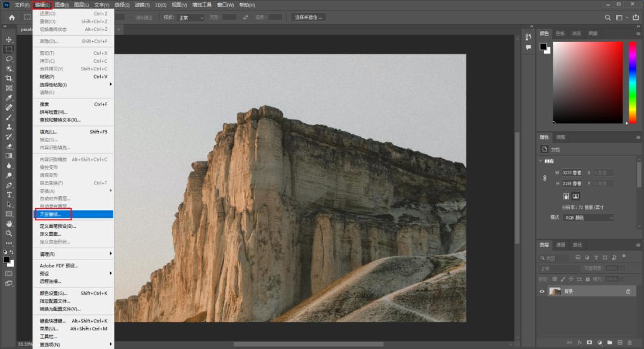Viewport: 644px width, 349px height.
Task: Pick the Crop tool
Action: (9, 78)
